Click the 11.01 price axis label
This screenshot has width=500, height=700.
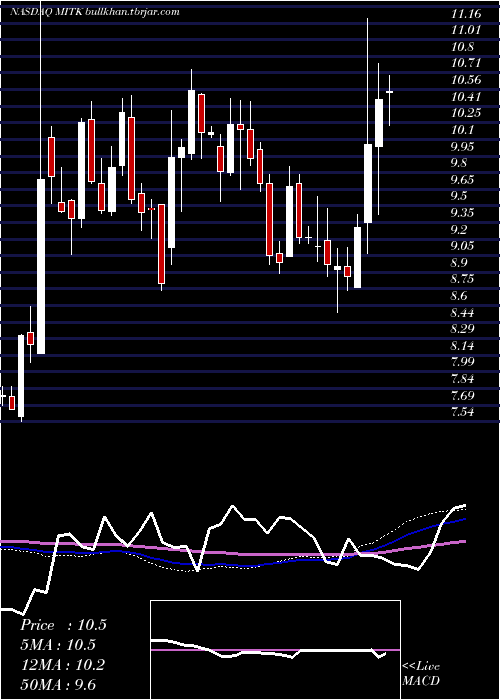tap(466, 31)
